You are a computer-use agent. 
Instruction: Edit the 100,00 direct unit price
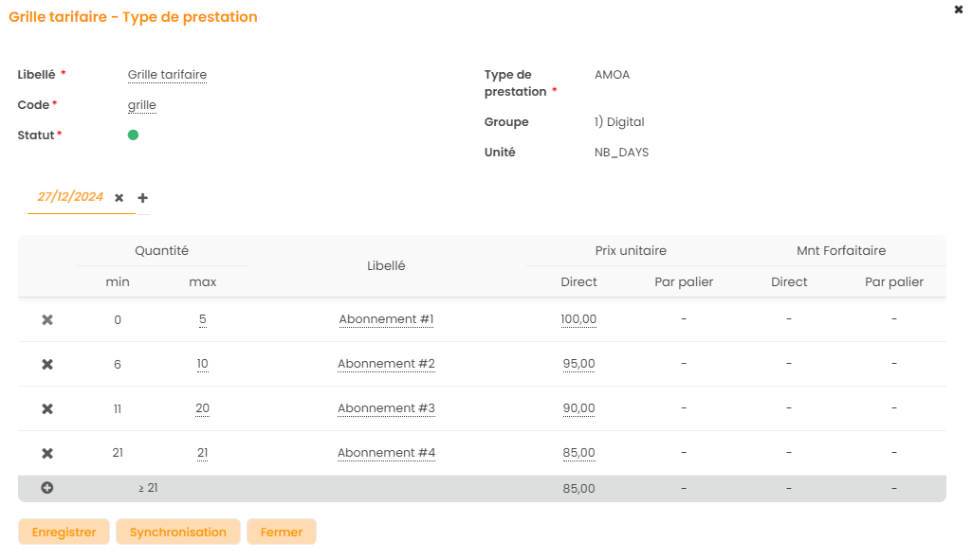(578, 320)
